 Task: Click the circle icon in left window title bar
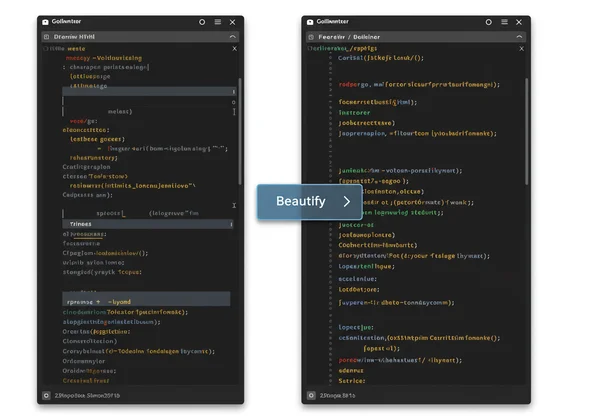[x=202, y=22]
